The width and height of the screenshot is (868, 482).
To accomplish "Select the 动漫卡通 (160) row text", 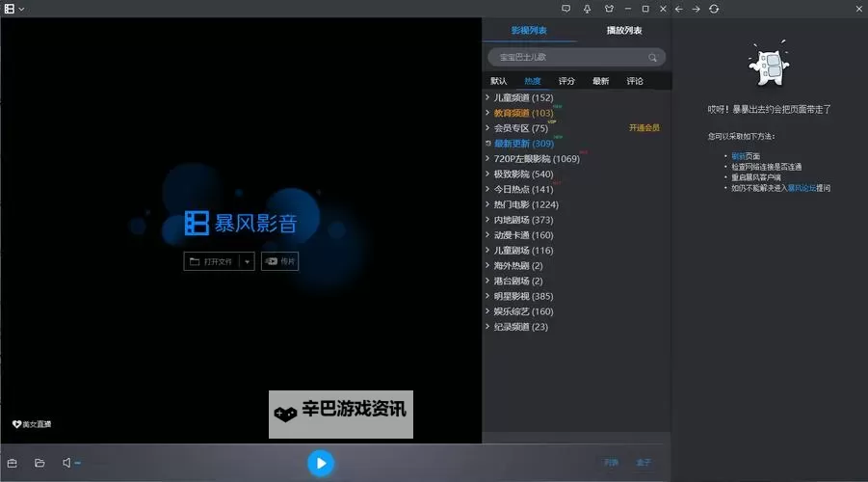I will coord(523,235).
